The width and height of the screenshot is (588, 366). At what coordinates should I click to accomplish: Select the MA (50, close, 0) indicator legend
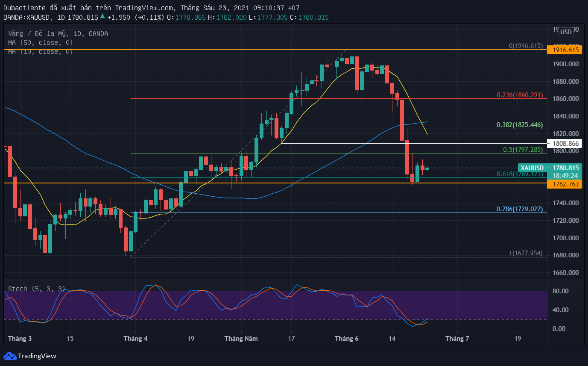[x=41, y=43]
